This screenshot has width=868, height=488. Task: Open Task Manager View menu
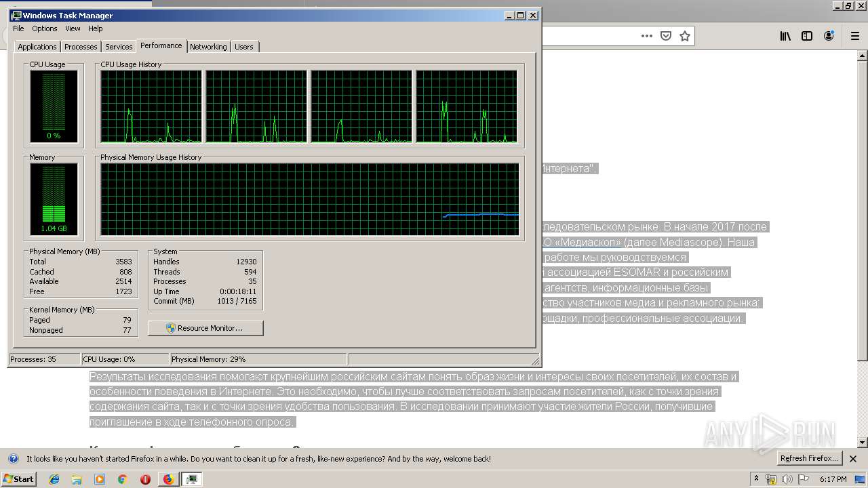coord(73,28)
